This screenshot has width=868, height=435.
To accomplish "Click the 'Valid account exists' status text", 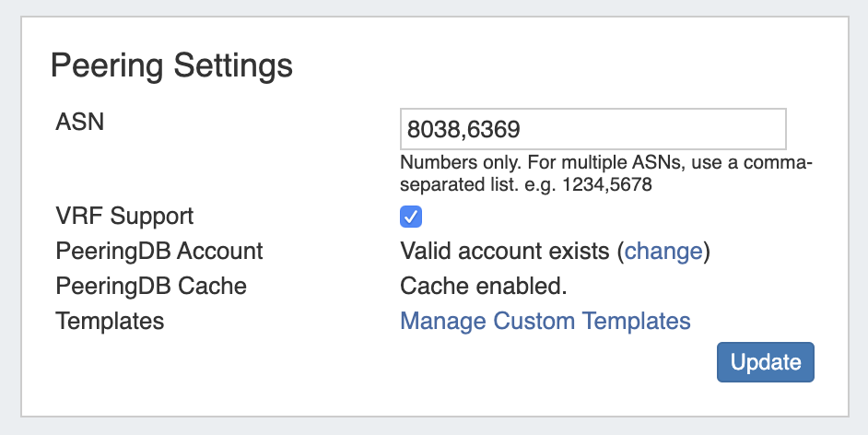I will 505,251.
